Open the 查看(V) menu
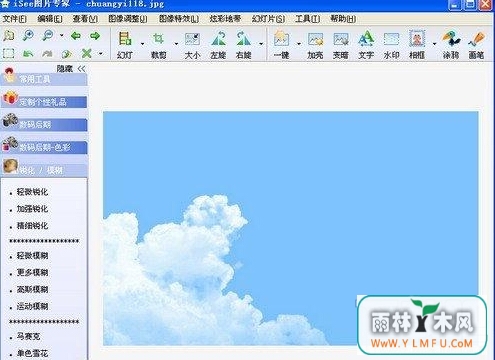Screen dimensions: 495x360 85,19
